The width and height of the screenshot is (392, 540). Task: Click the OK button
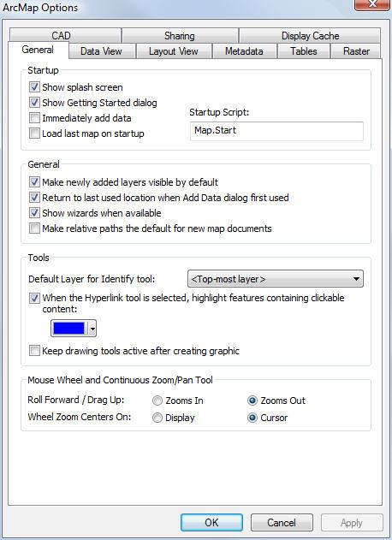pos(211,523)
